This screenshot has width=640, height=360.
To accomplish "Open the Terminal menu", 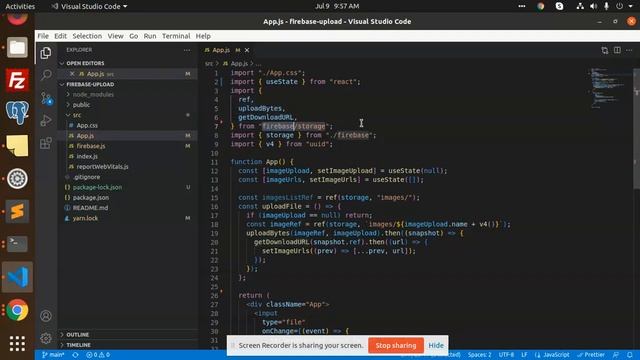I will 176,36.
